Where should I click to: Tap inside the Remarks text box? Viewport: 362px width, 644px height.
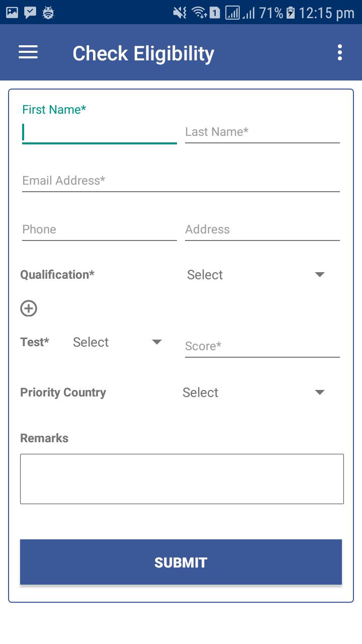point(182,479)
